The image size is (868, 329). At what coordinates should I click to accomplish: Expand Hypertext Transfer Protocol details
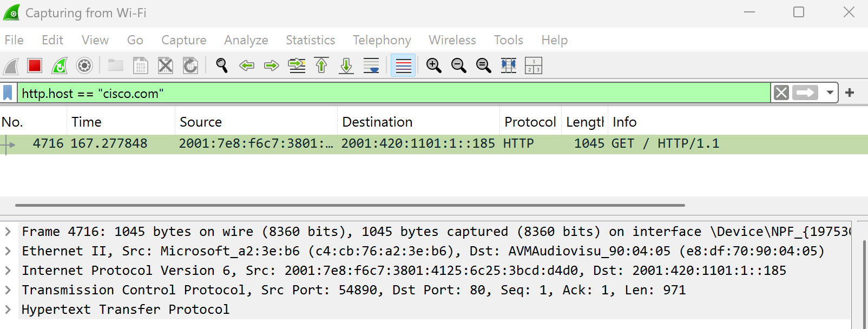8,310
